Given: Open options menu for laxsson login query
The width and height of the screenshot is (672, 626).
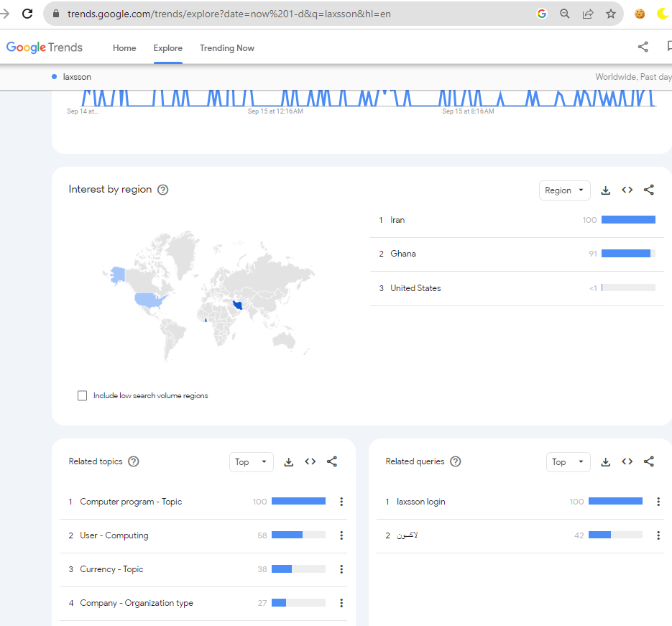Looking at the screenshot, I should pos(658,502).
